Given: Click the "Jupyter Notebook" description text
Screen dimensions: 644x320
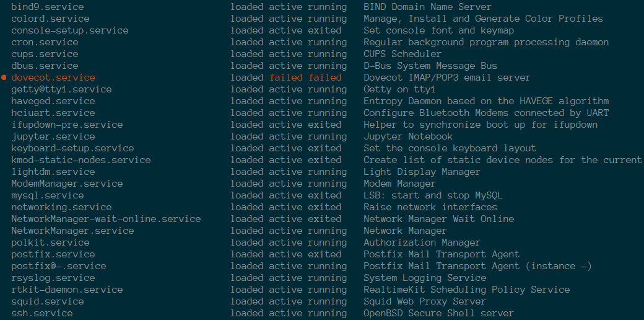Looking at the screenshot, I should click(x=408, y=136).
